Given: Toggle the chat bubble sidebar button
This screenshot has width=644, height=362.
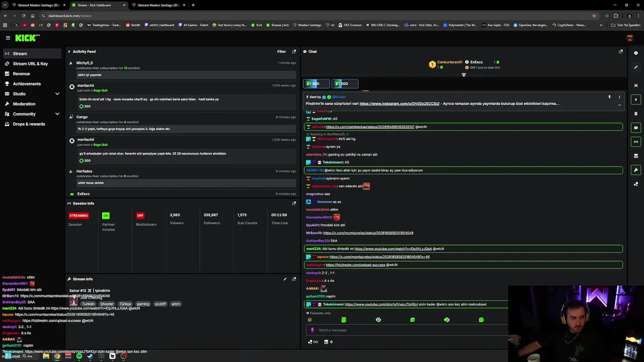Looking at the screenshot, I should pos(636,128).
